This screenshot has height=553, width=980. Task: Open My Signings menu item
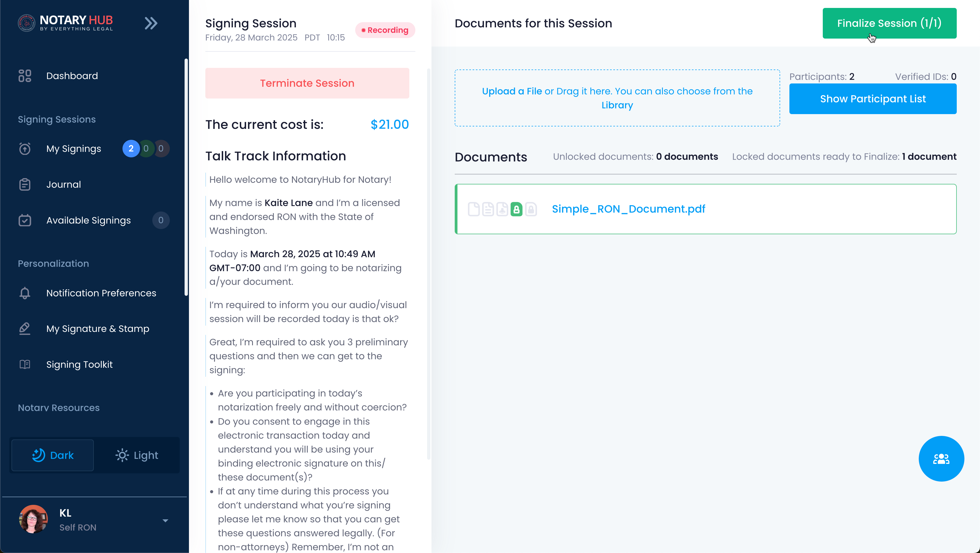74,148
